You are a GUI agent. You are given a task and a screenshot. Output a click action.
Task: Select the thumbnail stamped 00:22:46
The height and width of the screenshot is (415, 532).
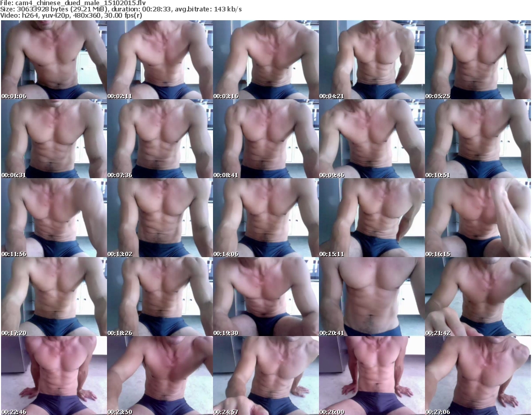(54, 376)
